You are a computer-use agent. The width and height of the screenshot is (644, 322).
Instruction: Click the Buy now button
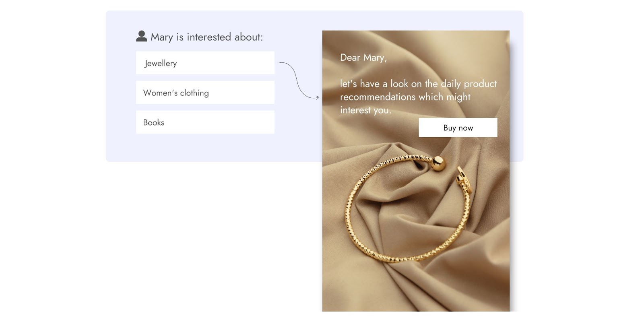tap(458, 128)
